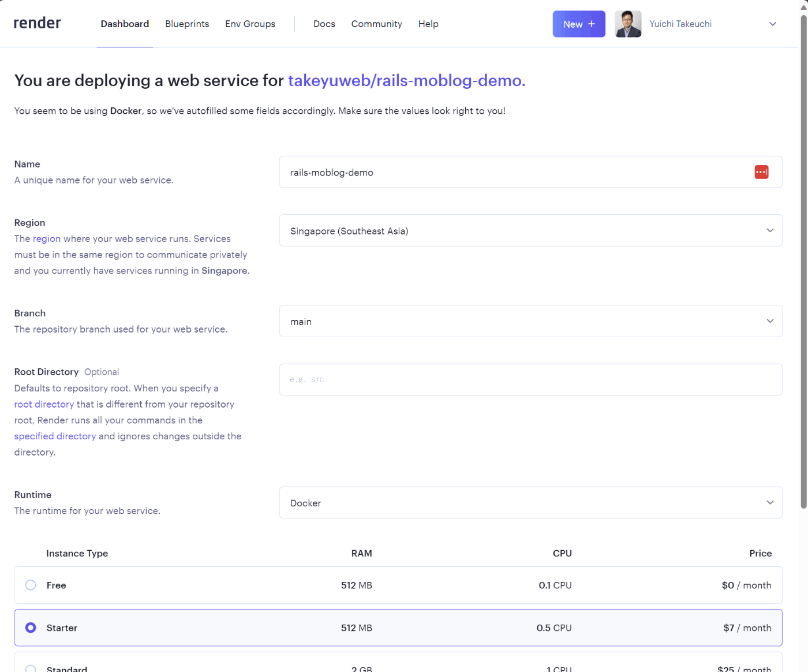The image size is (808, 672).
Task: Open the Runtime dropdown showing Docker
Action: tap(530, 502)
